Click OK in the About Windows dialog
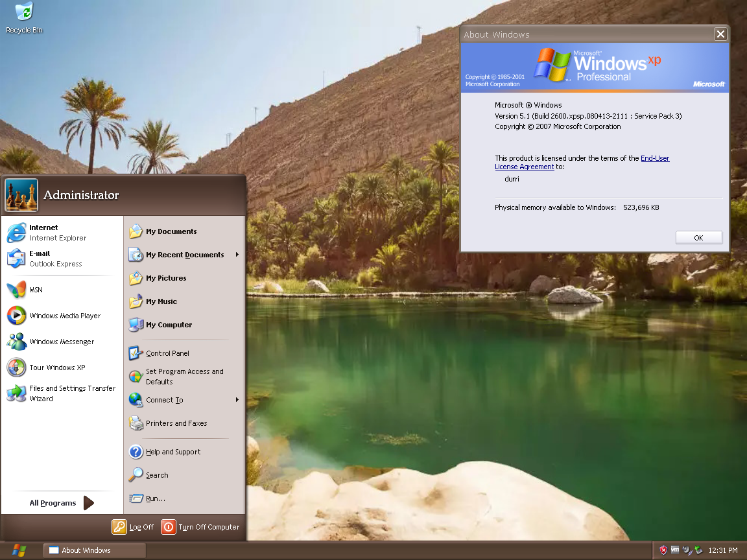Screen dimensions: 747x560 click(698, 237)
